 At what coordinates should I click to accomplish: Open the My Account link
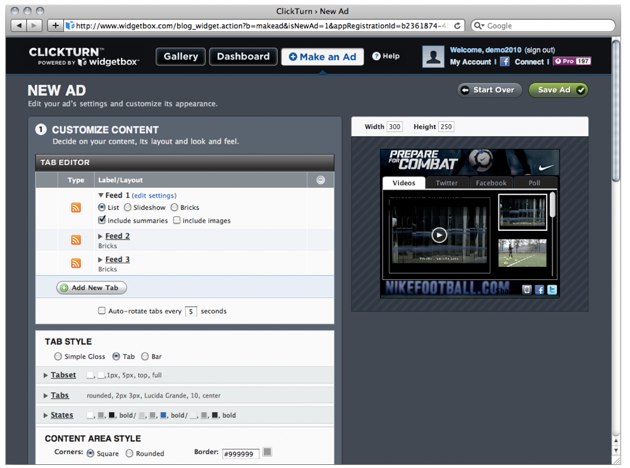click(470, 62)
